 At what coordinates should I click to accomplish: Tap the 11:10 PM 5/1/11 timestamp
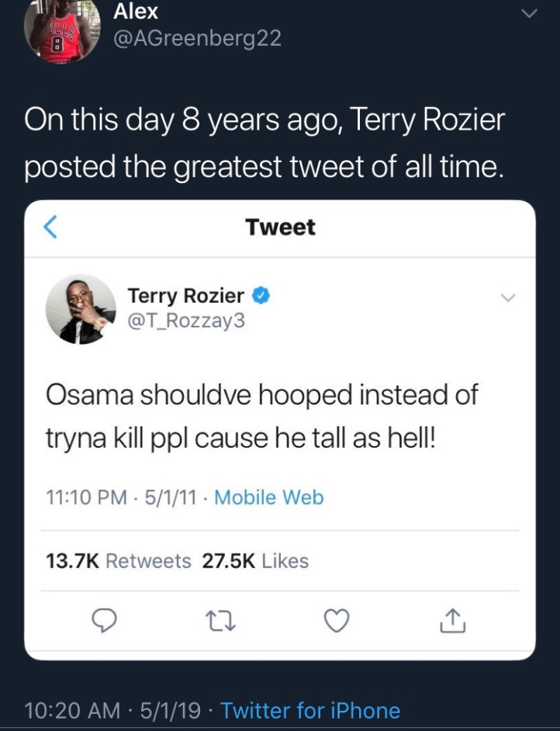click(x=122, y=497)
